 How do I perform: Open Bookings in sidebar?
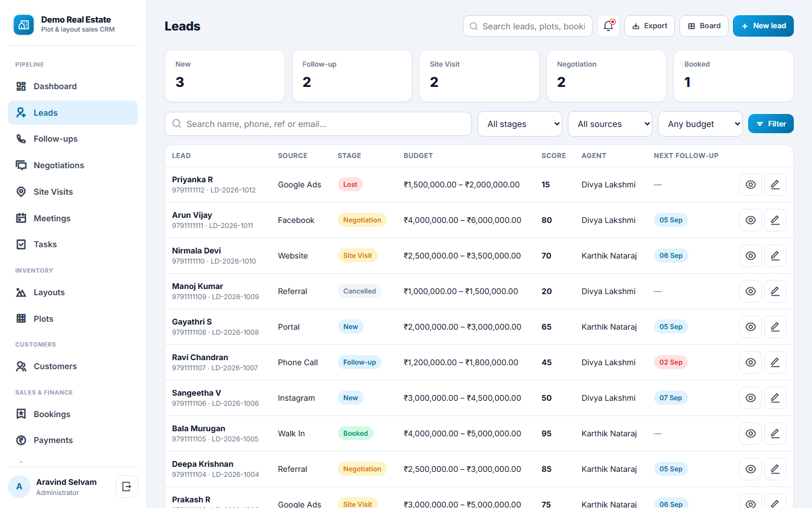[73, 414]
